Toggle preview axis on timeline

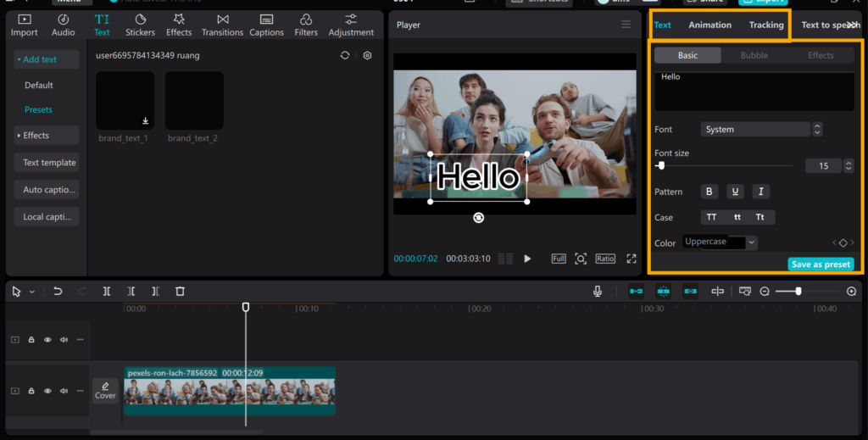click(x=717, y=291)
